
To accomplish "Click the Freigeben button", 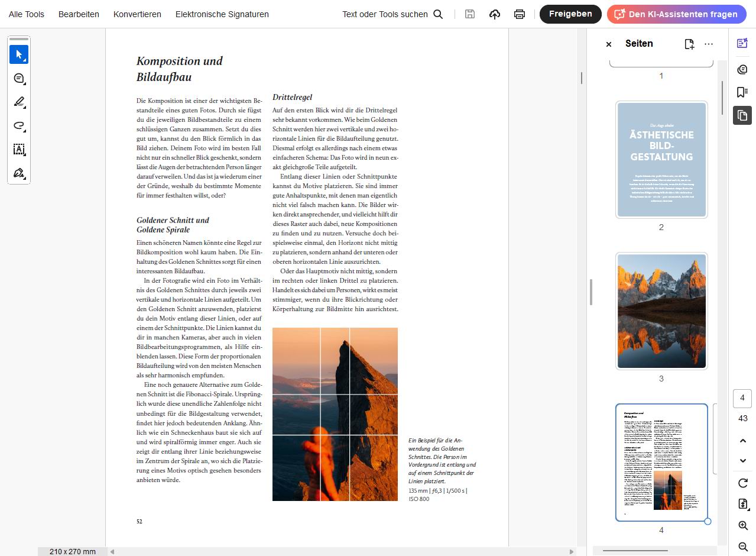I will coord(570,14).
